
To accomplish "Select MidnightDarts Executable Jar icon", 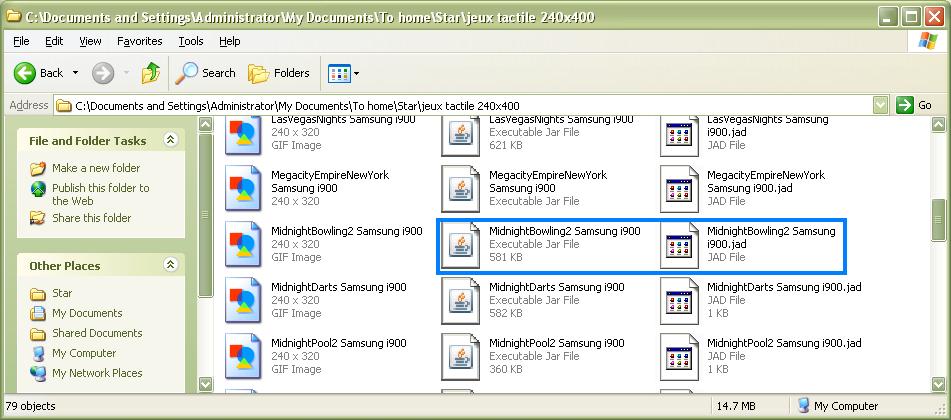I will pos(460,300).
